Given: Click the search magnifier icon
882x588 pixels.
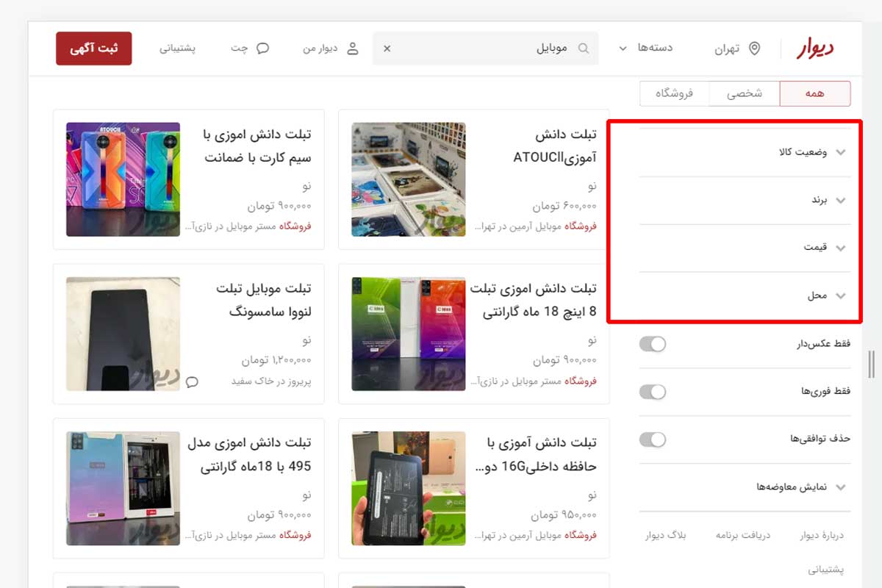Looking at the screenshot, I should [584, 49].
